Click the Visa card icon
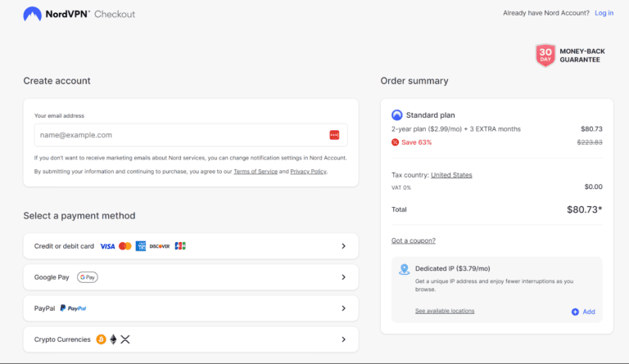 tap(107, 246)
